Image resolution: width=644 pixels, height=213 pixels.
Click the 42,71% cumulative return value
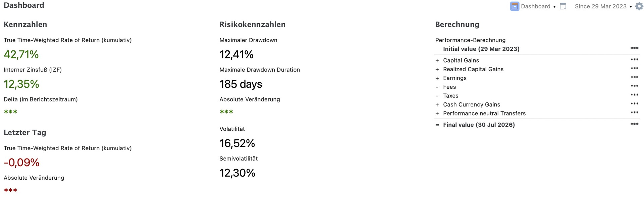[x=21, y=54]
